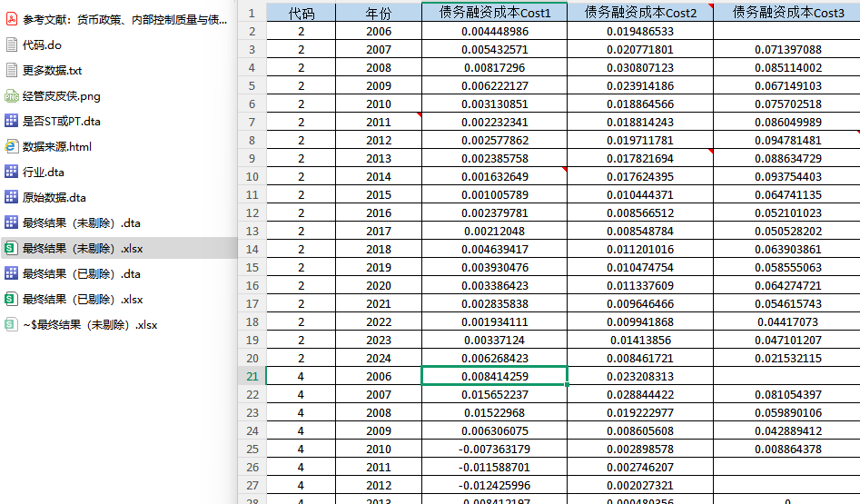Click the year cell 2011
Viewport: 860px width, 504px height.
(x=379, y=122)
